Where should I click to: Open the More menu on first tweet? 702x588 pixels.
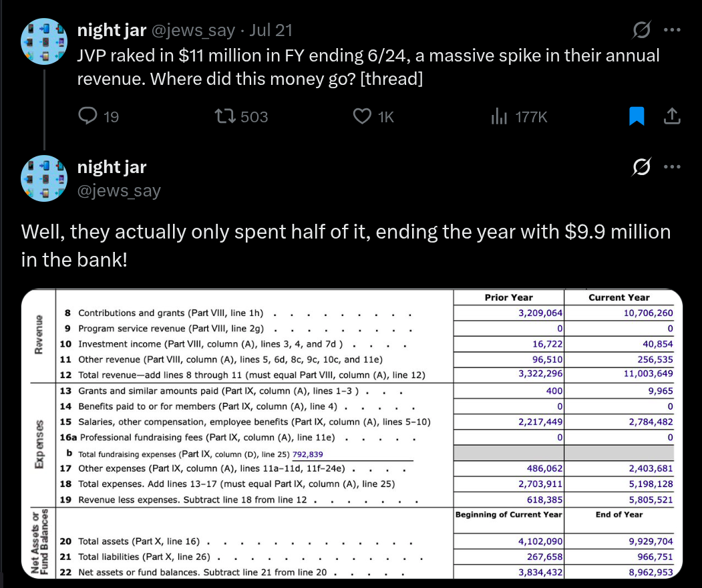click(672, 30)
